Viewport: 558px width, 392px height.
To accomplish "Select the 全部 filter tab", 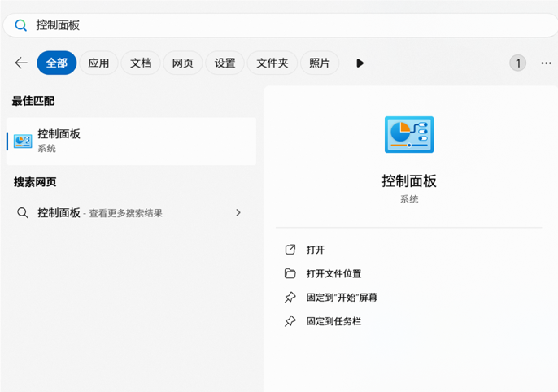I will tap(57, 63).
